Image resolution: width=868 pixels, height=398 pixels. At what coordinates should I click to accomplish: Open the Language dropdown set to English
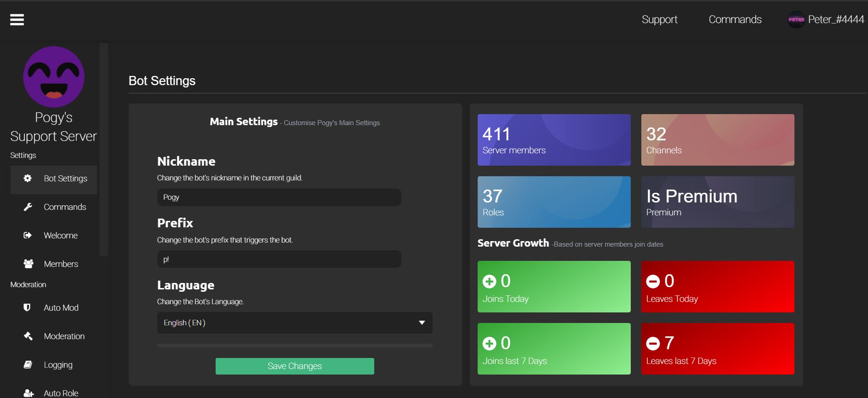pyautogui.click(x=295, y=323)
